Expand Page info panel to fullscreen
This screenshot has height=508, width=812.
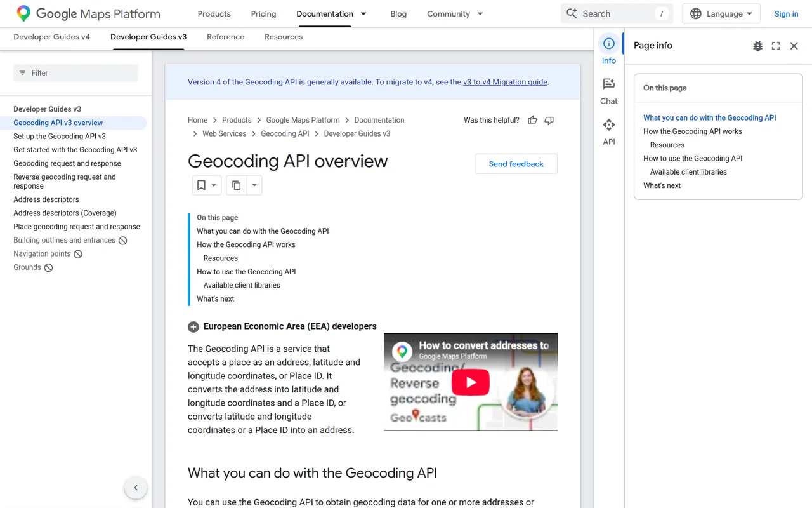click(x=776, y=46)
